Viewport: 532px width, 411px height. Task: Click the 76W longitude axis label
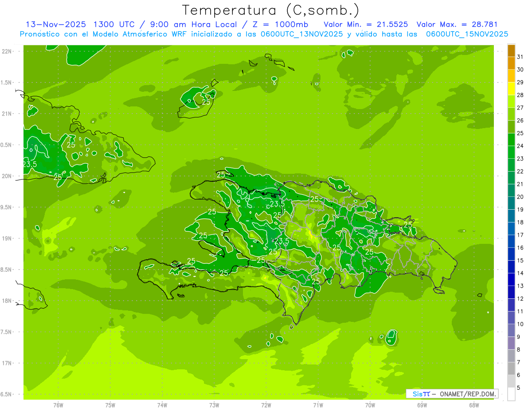(58, 405)
